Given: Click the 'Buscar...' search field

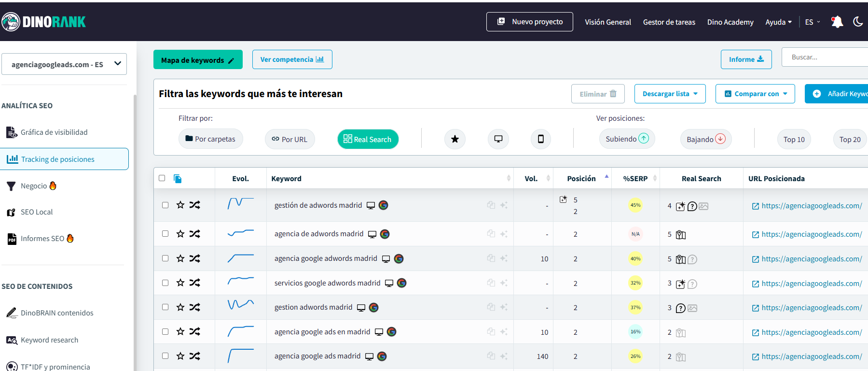Looking at the screenshot, I should [825, 57].
